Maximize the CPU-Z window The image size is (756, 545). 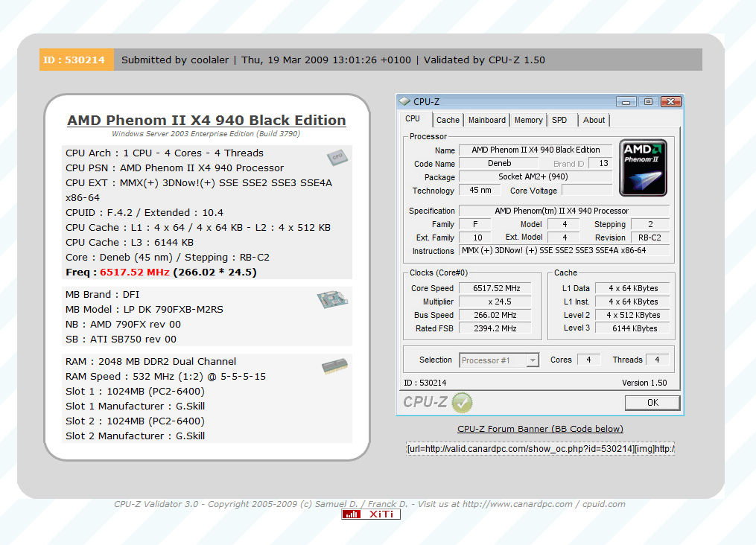click(x=648, y=102)
